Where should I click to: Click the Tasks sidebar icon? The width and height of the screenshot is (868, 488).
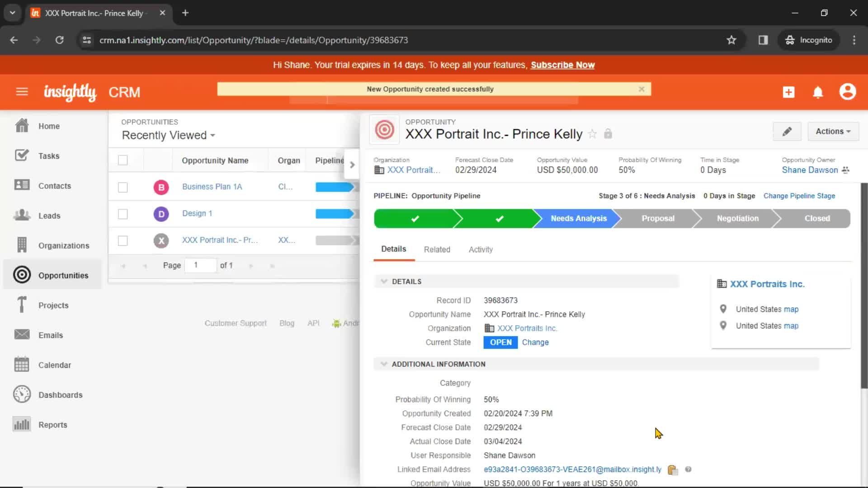21,155
